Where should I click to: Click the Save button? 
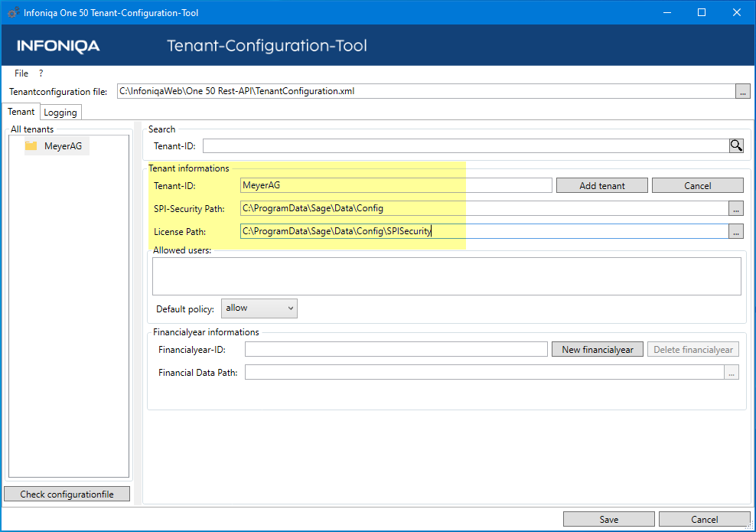coord(609,519)
